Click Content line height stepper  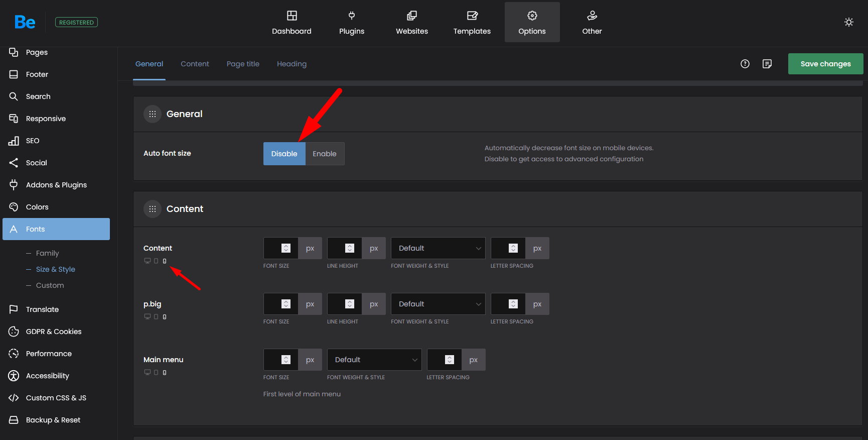tap(350, 248)
